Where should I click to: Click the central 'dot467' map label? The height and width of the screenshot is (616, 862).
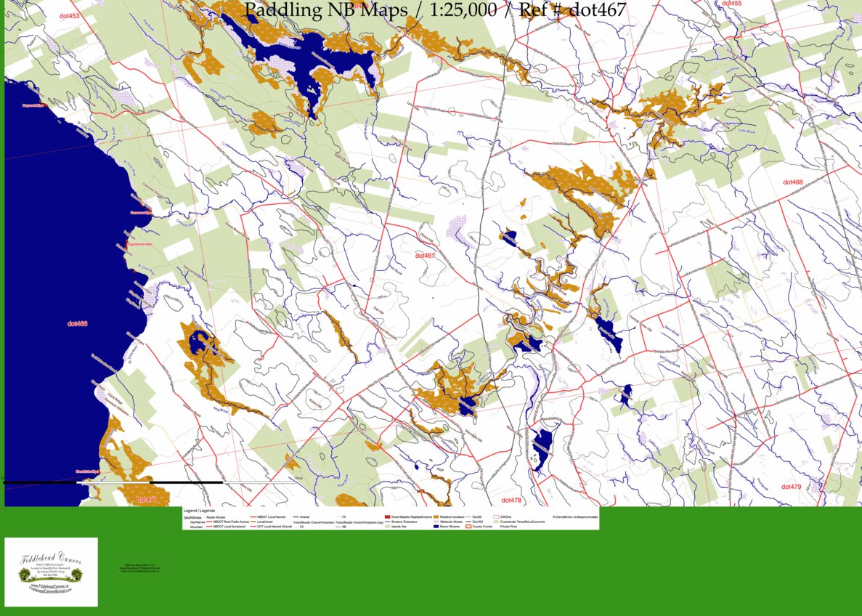pos(425,256)
